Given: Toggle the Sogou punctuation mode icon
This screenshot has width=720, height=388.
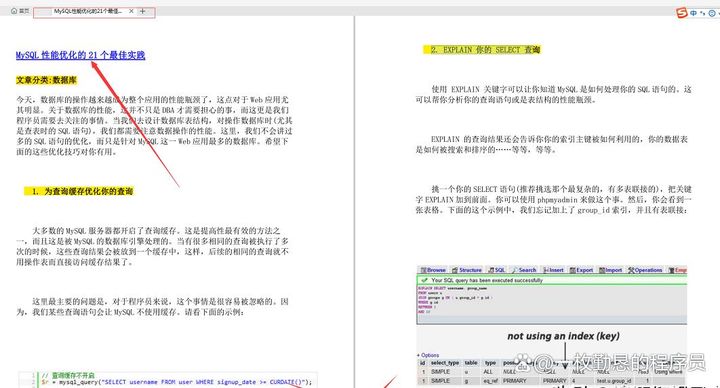Looking at the screenshot, I should pos(703,13).
